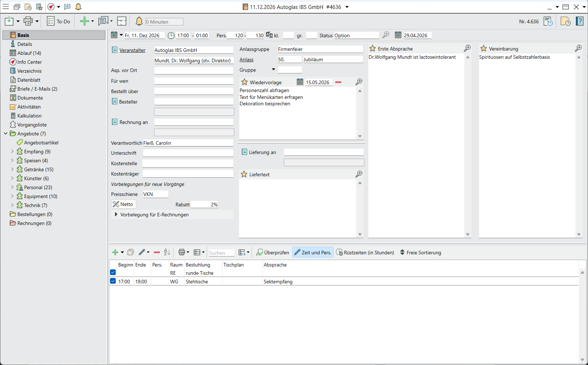Open the Kalkulation section in sidebar
This screenshot has width=588, height=365.
click(29, 116)
